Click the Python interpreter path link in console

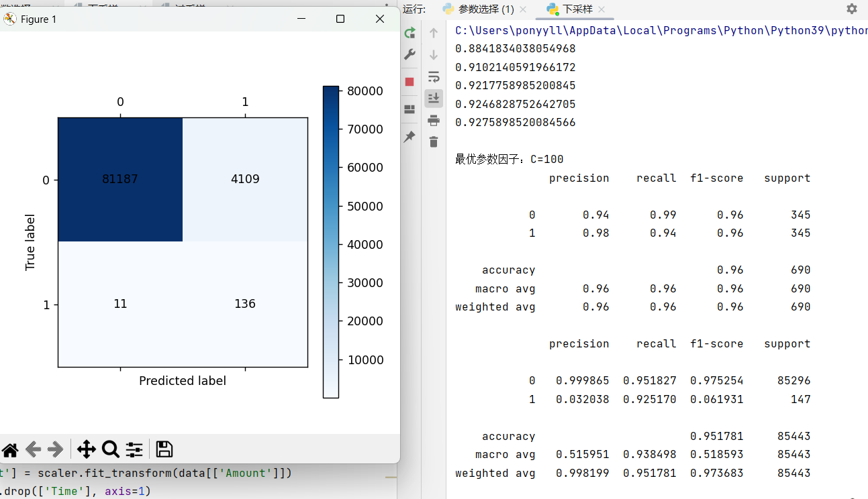coord(661,30)
